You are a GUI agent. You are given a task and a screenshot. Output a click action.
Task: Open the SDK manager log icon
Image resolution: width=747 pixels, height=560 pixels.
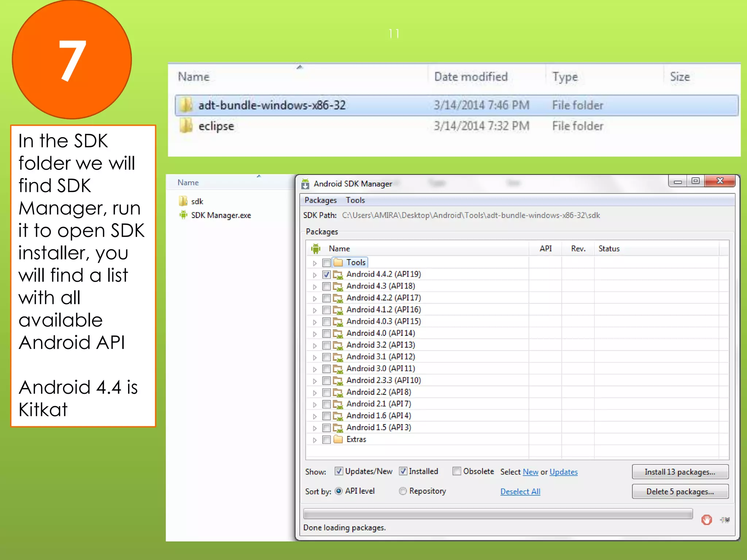pos(725,520)
